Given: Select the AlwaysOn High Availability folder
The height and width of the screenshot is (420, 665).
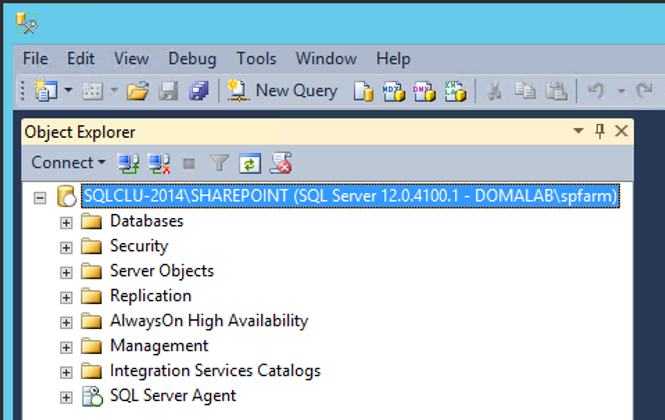Looking at the screenshot, I should [209, 321].
